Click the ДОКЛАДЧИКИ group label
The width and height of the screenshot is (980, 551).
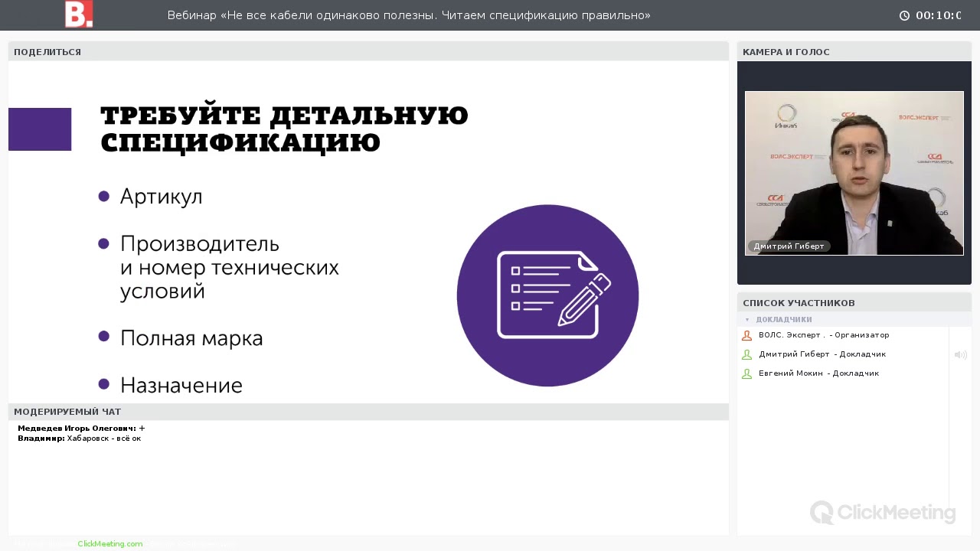784,320
